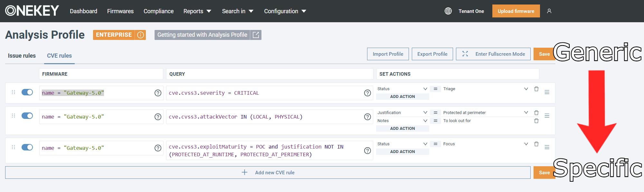The height and width of the screenshot is (192, 644).
Task: Grab the drag handle of the first rule
Action: 14,92
